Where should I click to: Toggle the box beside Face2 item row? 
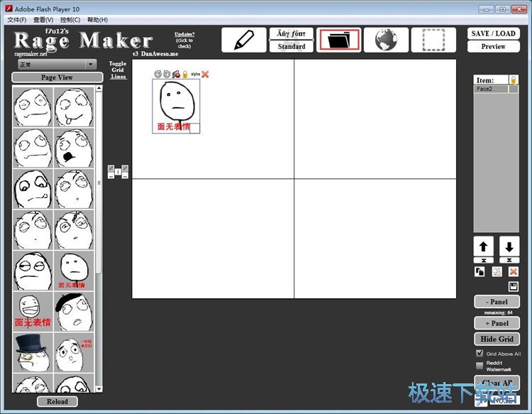tap(514, 89)
